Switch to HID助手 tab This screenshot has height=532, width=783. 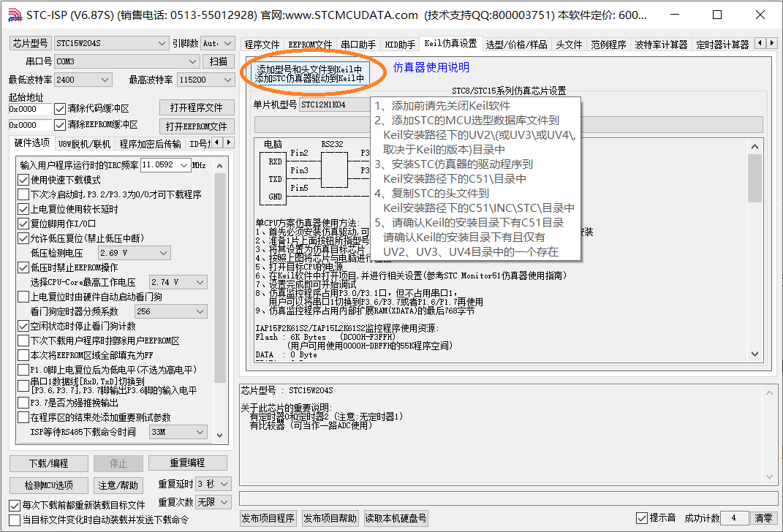tap(399, 45)
